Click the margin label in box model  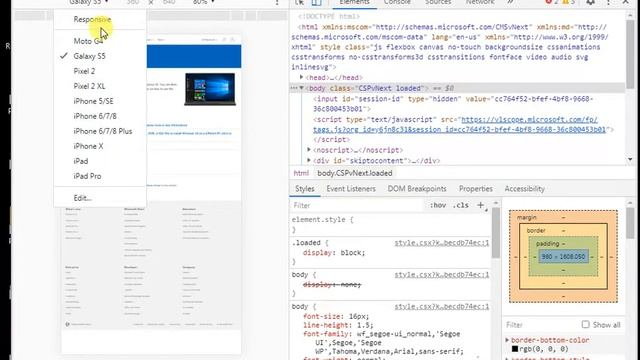pos(527,218)
